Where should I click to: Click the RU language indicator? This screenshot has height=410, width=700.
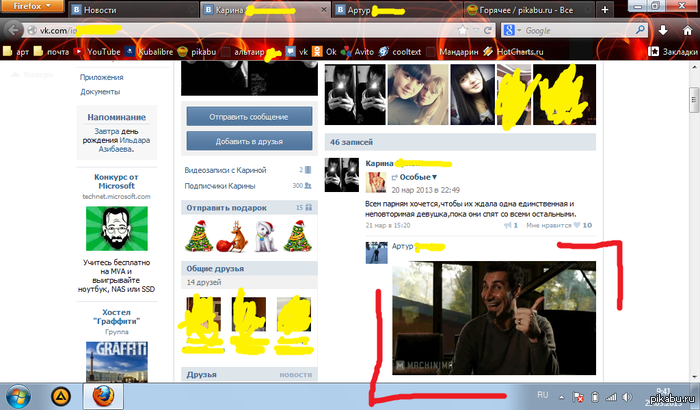[x=542, y=395]
